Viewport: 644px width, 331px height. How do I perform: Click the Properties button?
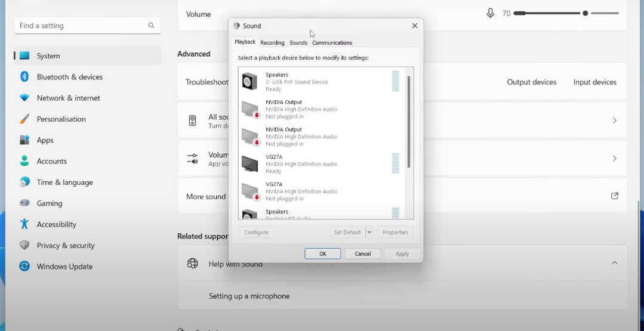(x=395, y=232)
